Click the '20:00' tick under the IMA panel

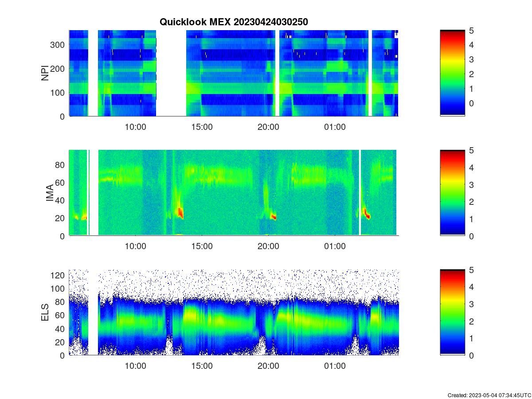coord(268,246)
